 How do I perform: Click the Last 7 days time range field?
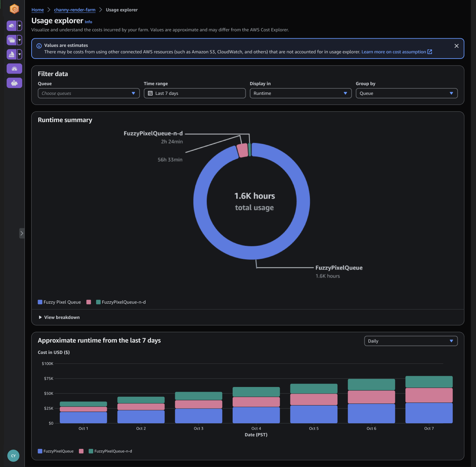click(x=195, y=93)
